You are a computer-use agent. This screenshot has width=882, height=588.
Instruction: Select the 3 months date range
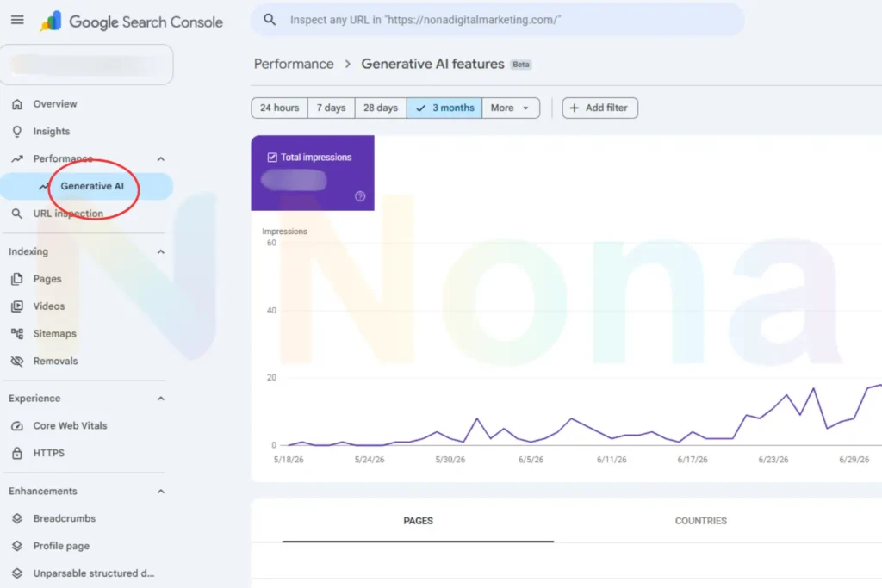tap(444, 108)
